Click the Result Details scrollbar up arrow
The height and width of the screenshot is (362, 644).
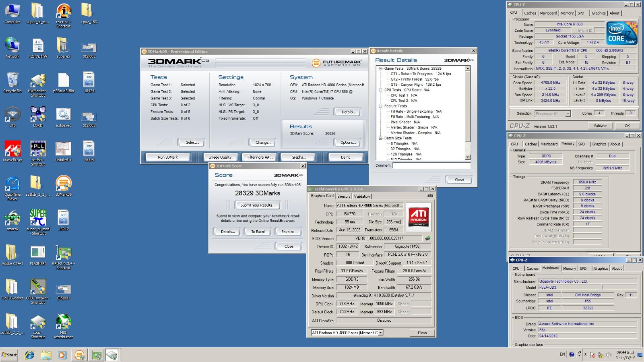point(468,69)
